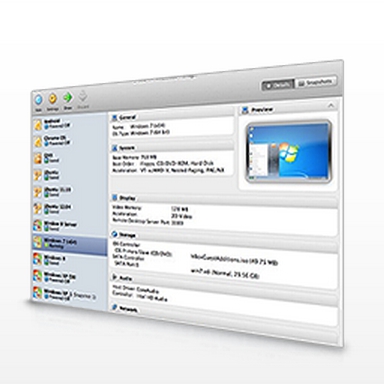Select the Windows 8 Server machine icon
The width and height of the screenshot is (384, 384).
point(38,226)
